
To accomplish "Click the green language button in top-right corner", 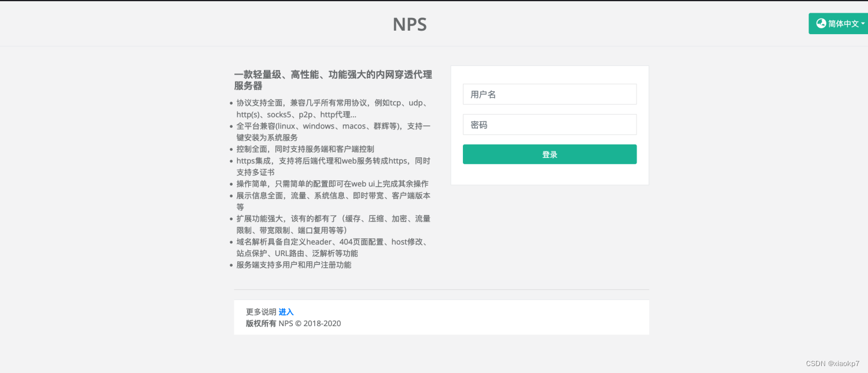I will click(x=838, y=23).
